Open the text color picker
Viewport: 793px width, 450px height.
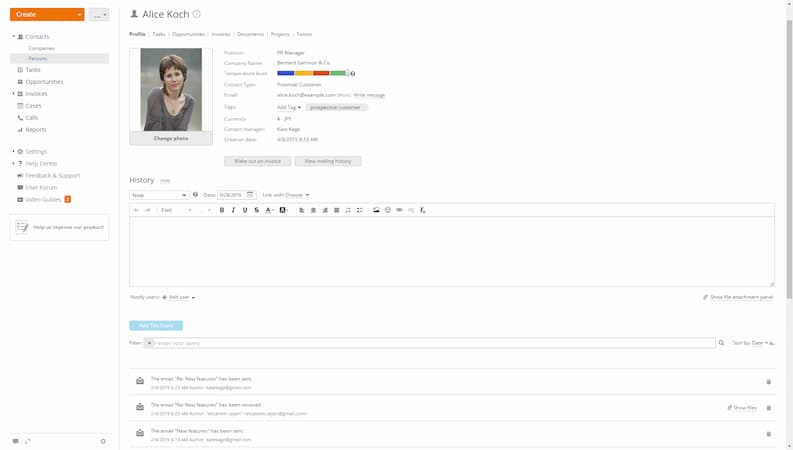(x=270, y=210)
